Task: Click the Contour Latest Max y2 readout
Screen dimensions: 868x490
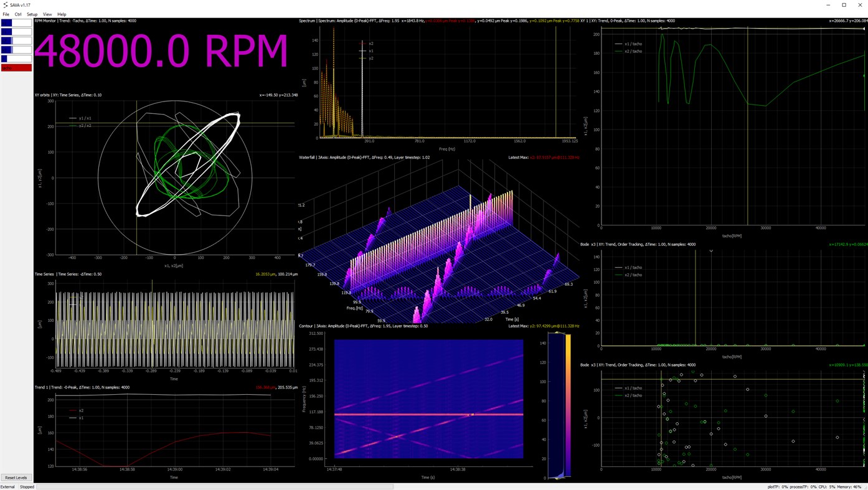Action: point(544,326)
